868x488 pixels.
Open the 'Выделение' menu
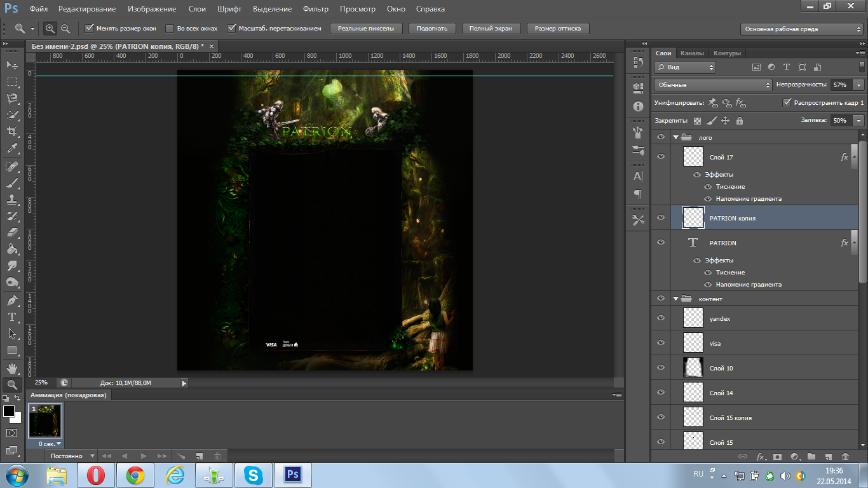pyautogui.click(x=272, y=9)
